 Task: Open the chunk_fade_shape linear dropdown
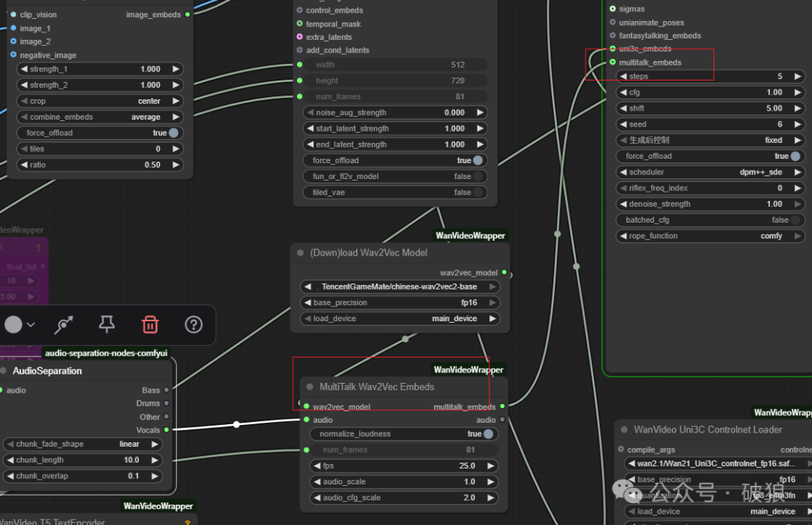83,444
